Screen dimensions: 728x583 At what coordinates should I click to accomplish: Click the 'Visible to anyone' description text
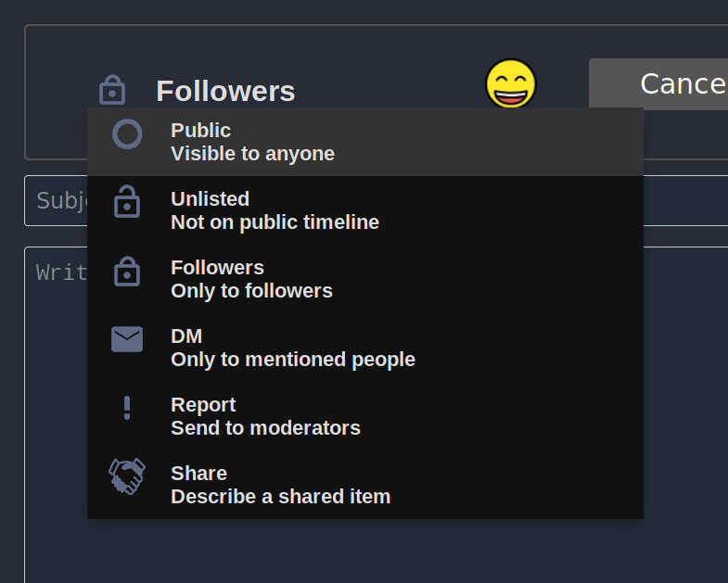pos(252,154)
